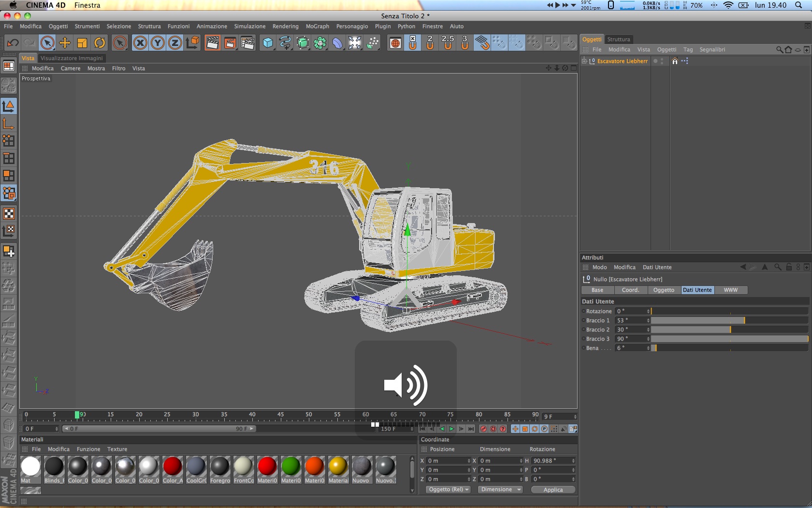Switch to the Coord. attribute tab

[630, 290]
